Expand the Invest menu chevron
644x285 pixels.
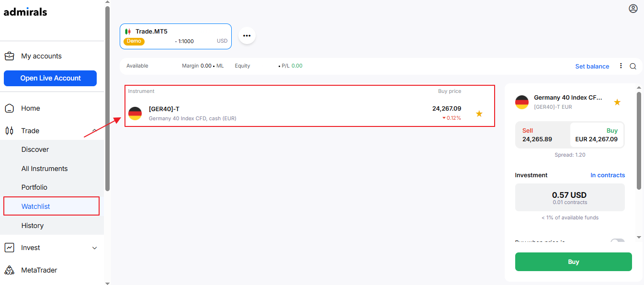[94, 248]
